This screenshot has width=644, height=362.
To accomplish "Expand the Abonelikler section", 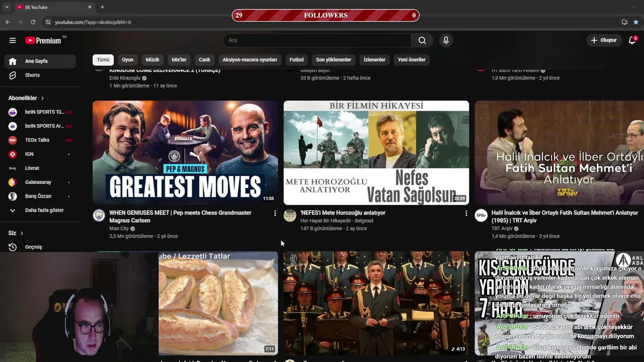I will 26,98.
